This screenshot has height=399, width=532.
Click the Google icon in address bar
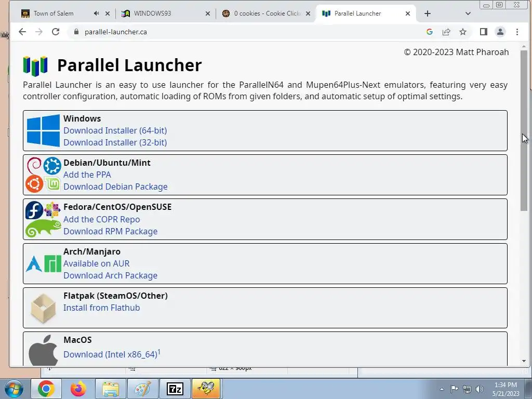coord(430,32)
